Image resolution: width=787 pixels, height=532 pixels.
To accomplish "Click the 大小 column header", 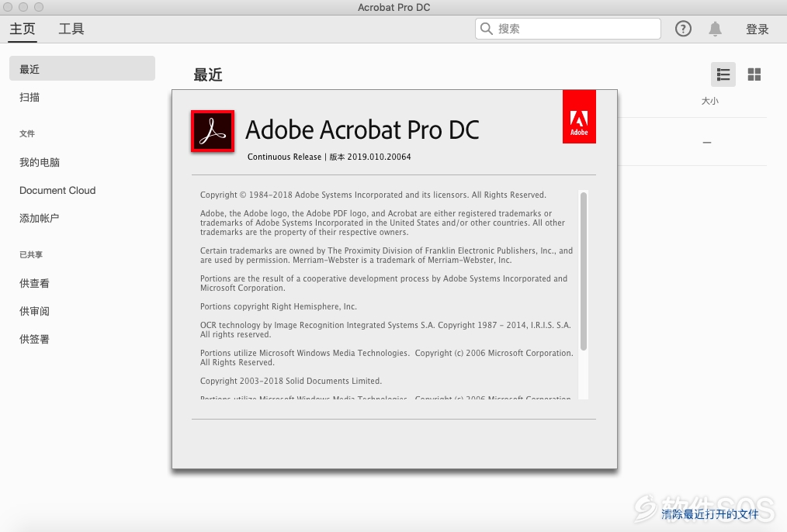I will point(709,102).
